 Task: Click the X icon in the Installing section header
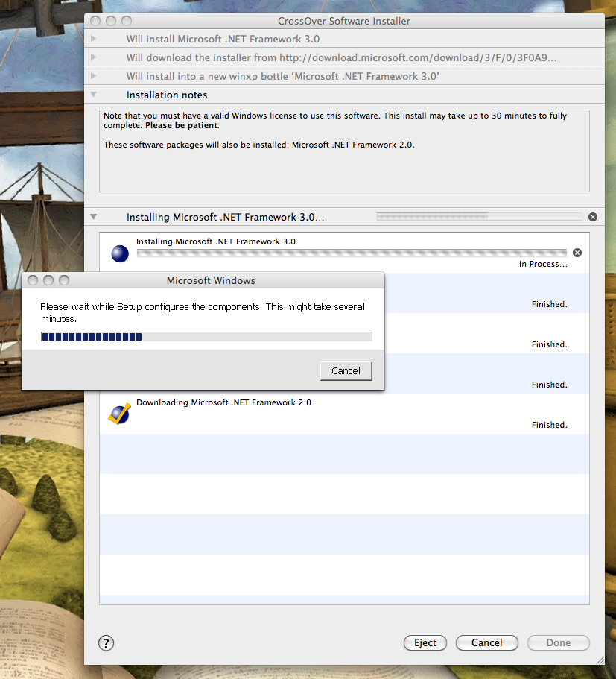[593, 217]
